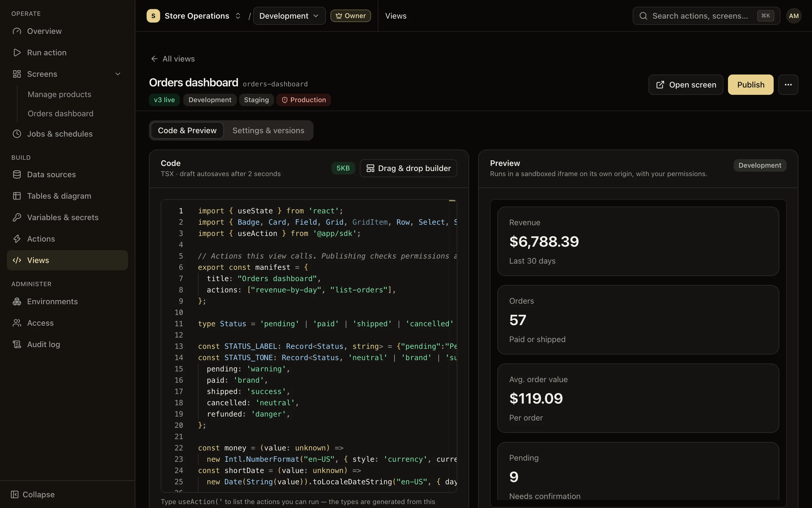This screenshot has height=508, width=812.
Task: Click the orders-dashboard slug text
Action: [275, 84]
